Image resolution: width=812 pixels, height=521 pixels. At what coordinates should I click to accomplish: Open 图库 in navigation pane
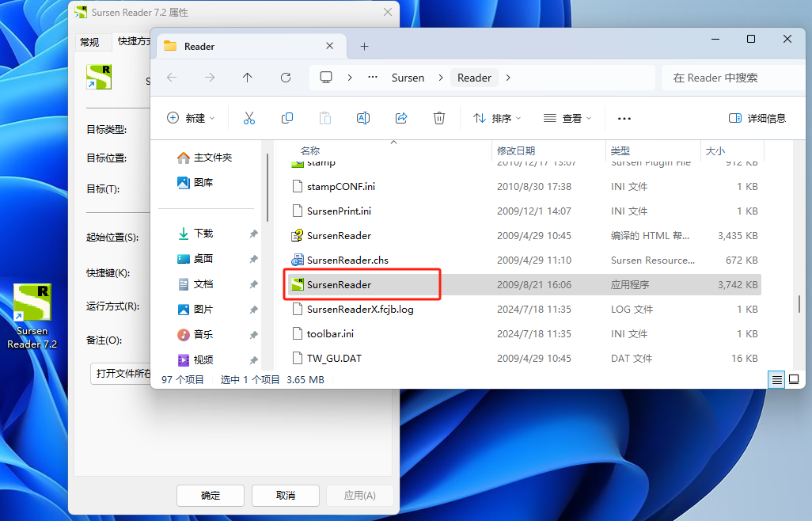(x=195, y=183)
